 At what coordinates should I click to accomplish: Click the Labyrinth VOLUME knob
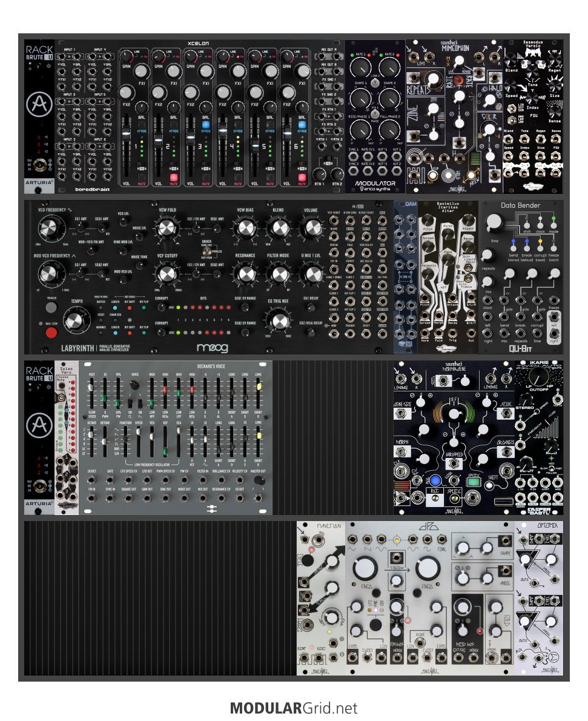tap(311, 228)
